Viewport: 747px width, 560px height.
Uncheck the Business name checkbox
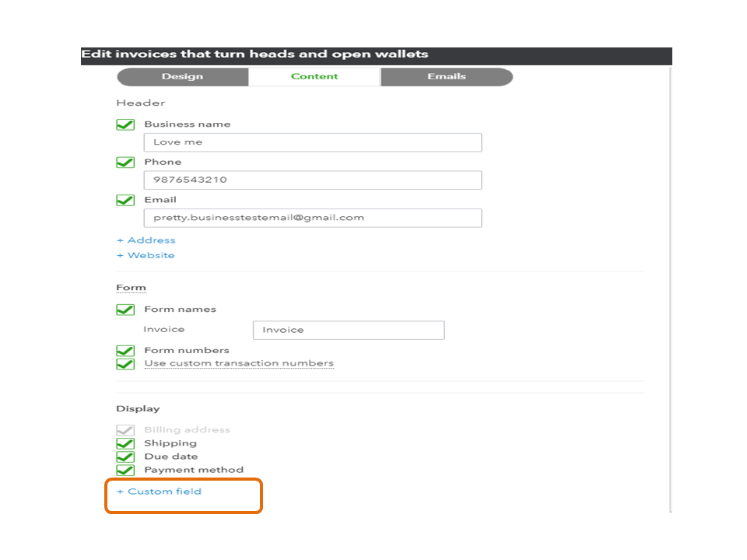[125, 124]
